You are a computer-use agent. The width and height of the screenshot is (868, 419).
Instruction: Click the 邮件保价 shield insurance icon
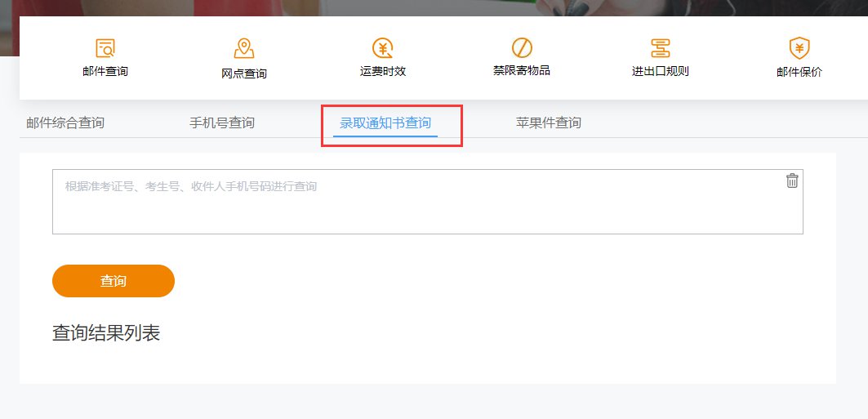pyautogui.click(x=799, y=48)
